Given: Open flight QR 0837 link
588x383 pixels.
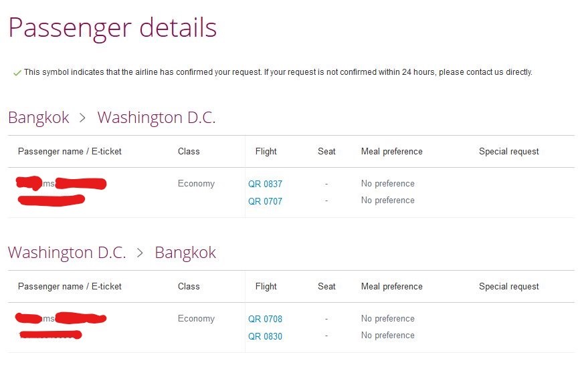Looking at the screenshot, I should [265, 184].
